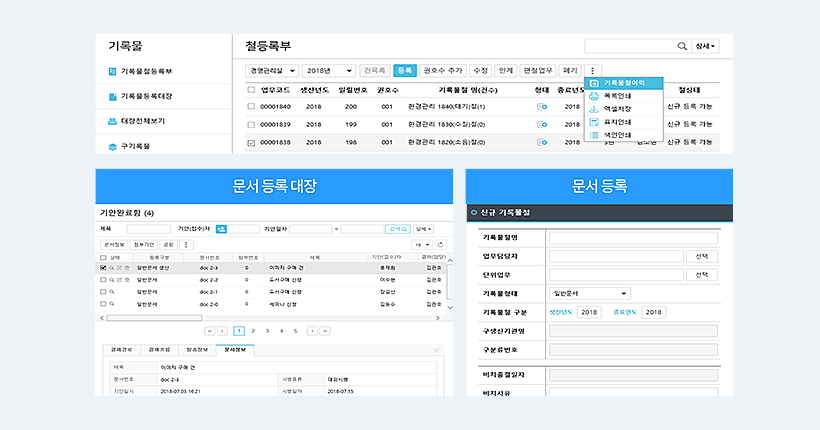Click the three-dot menu in 기안완료함 toolbar
The height and width of the screenshot is (430, 820).
186,245
